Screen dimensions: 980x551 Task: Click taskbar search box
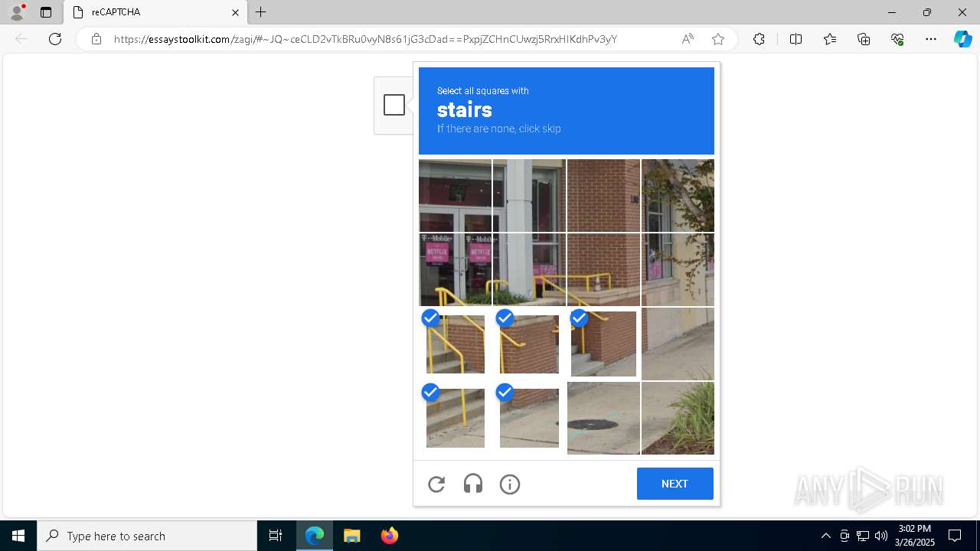click(147, 536)
